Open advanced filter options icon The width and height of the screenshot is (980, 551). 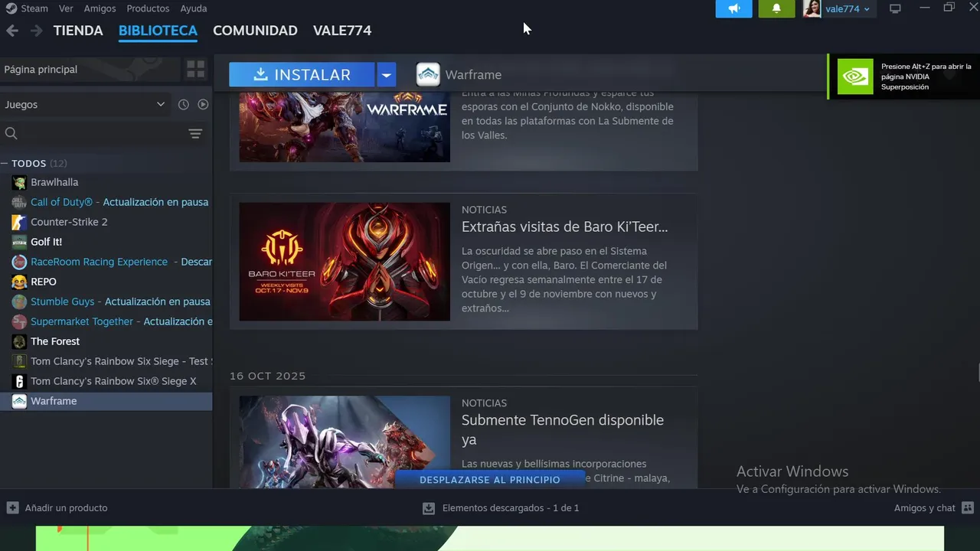195,134
